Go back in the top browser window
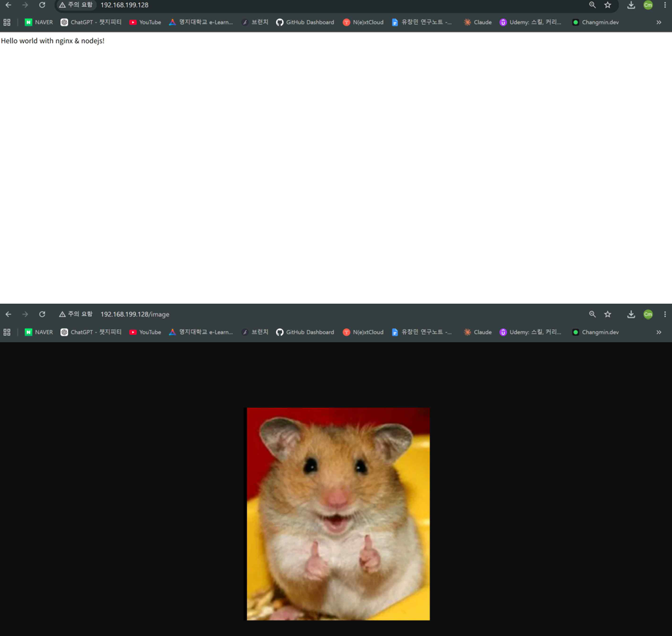 pos(8,5)
